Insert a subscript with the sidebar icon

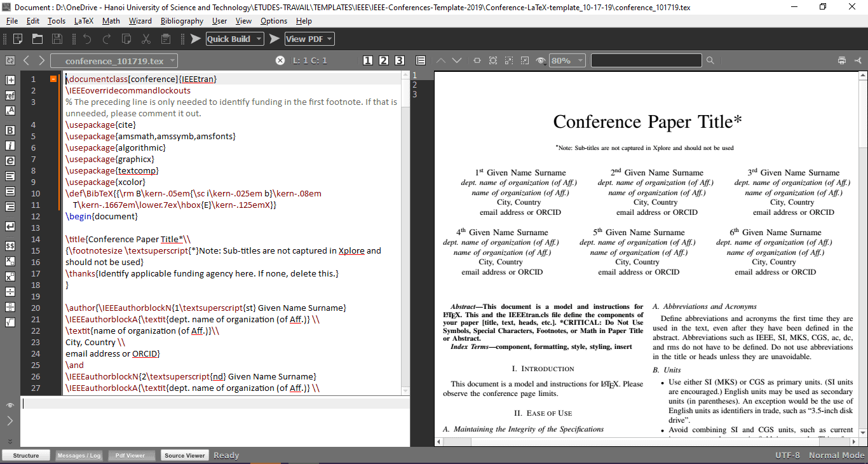[10, 261]
